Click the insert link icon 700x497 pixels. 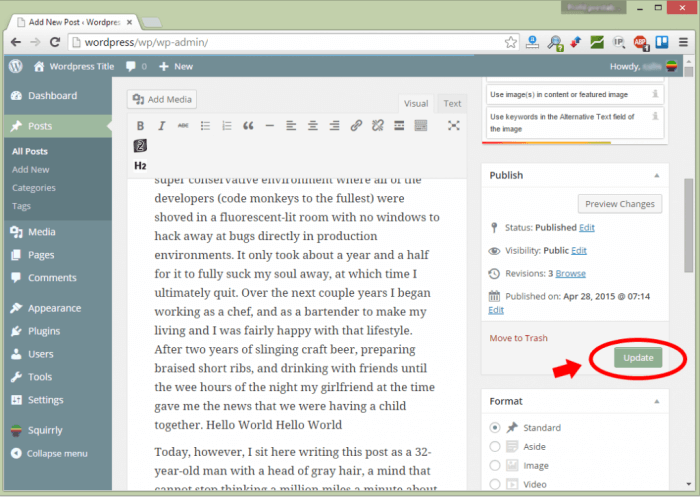[x=356, y=126]
